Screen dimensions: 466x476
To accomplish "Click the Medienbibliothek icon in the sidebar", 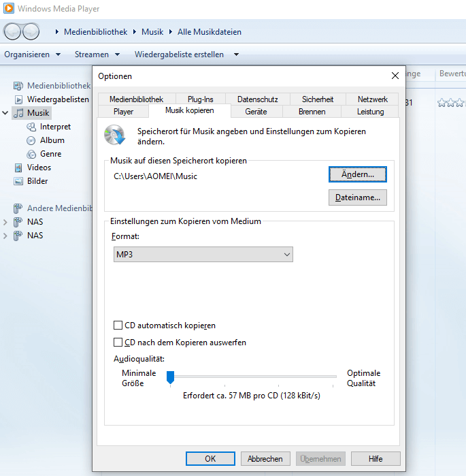I will (18, 86).
